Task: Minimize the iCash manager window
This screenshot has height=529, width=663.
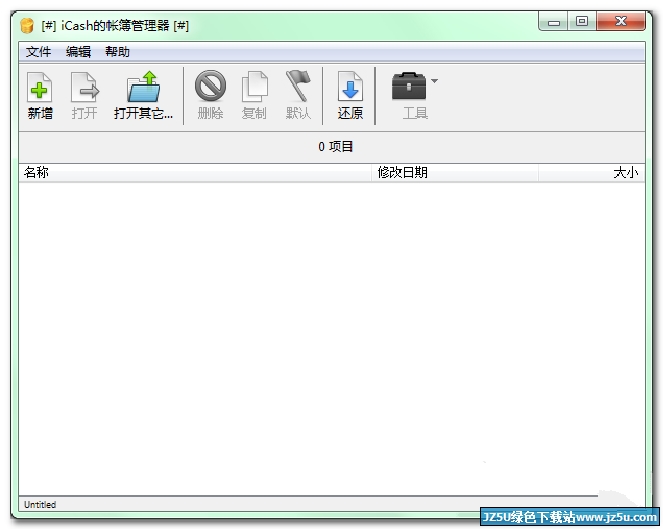Action: coord(555,21)
